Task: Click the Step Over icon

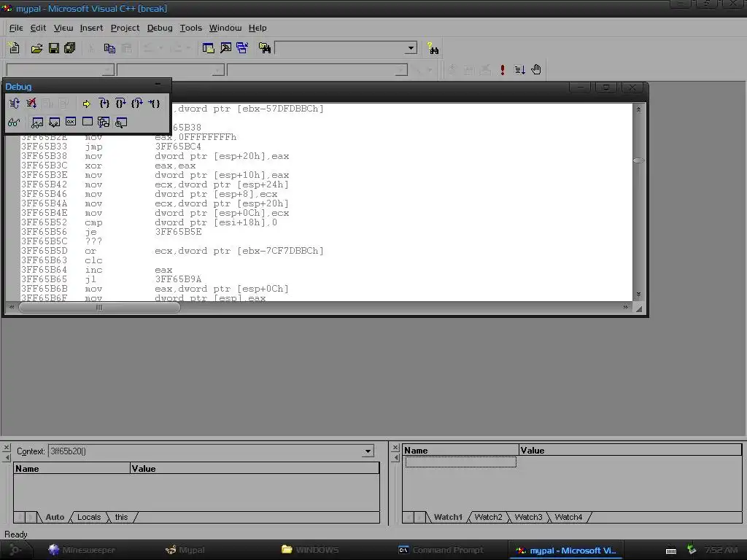Action: [120, 104]
